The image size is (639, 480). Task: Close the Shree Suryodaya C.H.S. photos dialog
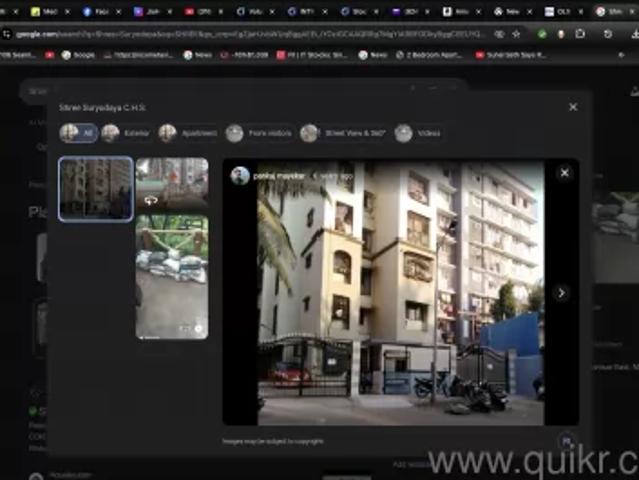pos(572,107)
